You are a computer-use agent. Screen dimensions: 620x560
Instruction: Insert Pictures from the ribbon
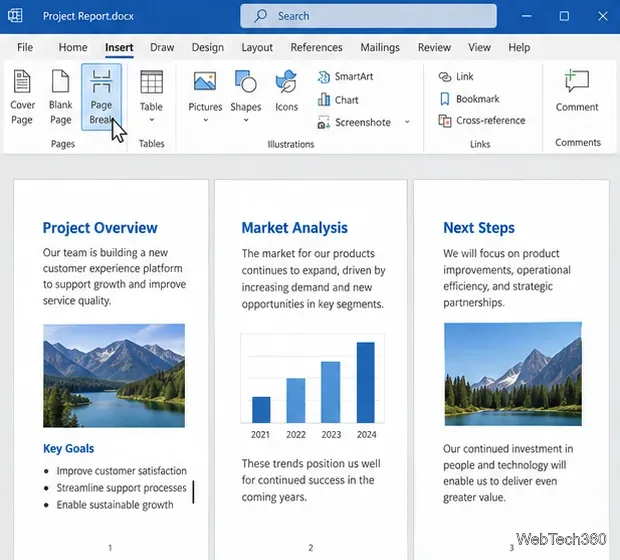pyautogui.click(x=205, y=96)
